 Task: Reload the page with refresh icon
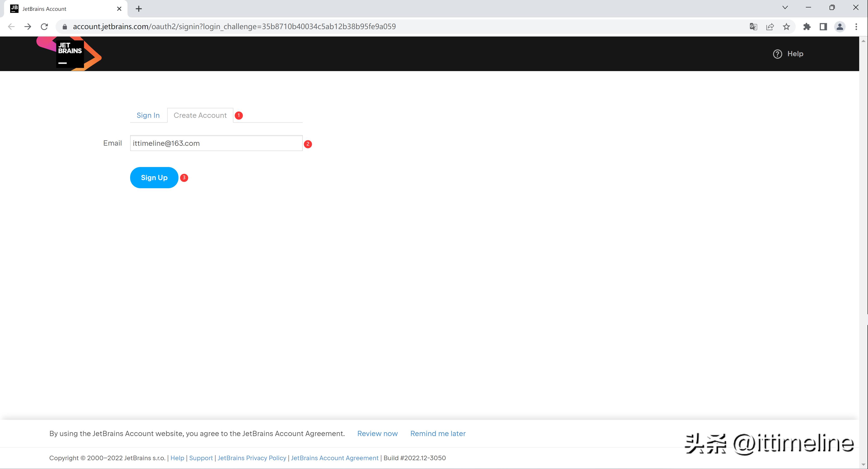pyautogui.click(x=44, y=27)
